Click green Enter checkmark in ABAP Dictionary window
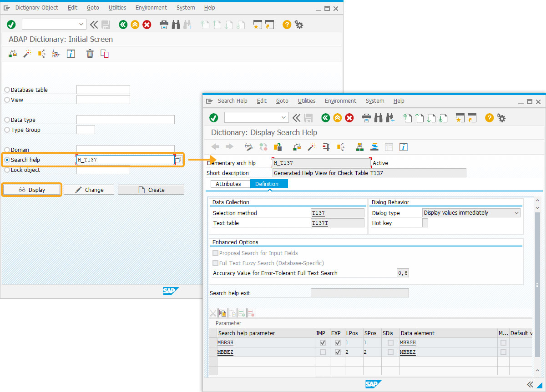The image size is (546, 392). [11, 25]
